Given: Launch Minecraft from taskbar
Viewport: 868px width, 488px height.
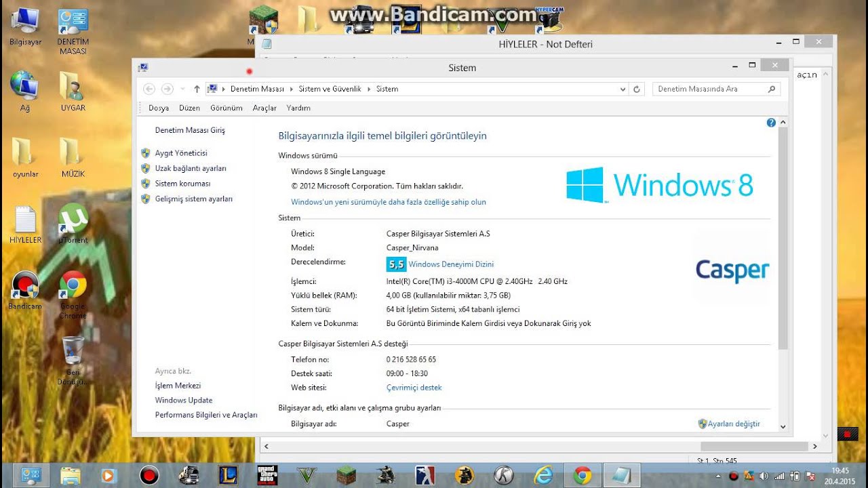Looking at the screenshot, I should (347, 475).
